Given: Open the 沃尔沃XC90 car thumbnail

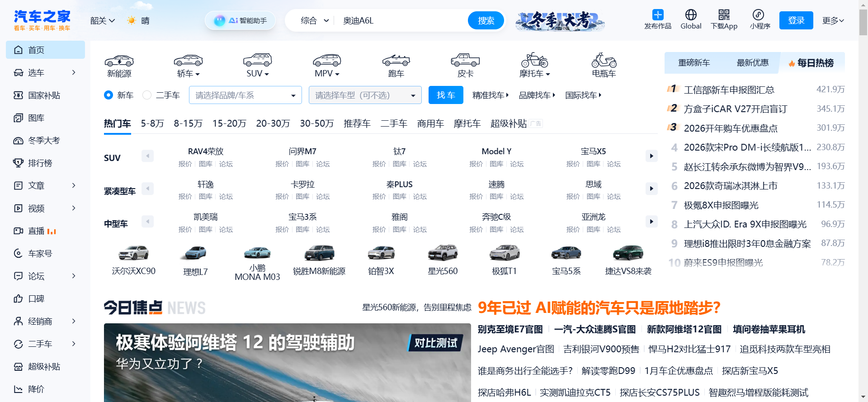Looking at the screenshot, I should [x=134, y=253].
